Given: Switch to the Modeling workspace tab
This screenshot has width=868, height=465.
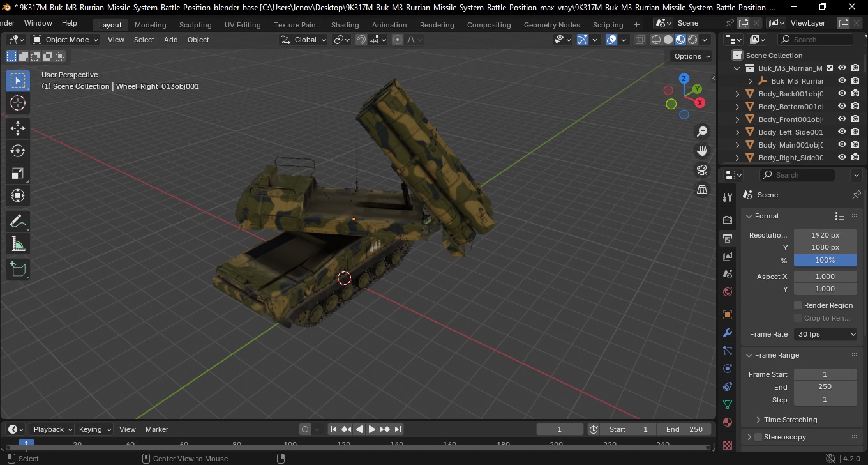Looking at the screenshot, I should coord(150,25).
